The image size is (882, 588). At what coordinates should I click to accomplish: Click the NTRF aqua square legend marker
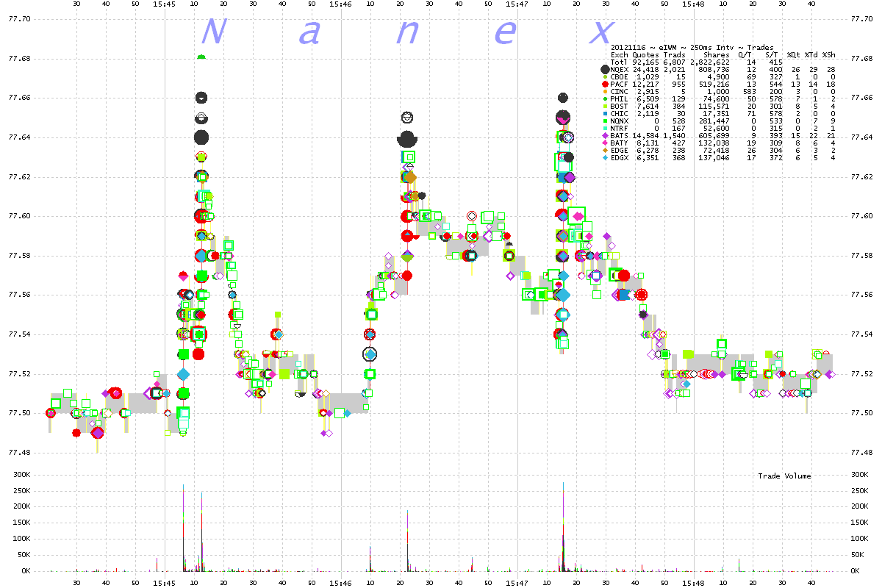click(x=605, y=128)
